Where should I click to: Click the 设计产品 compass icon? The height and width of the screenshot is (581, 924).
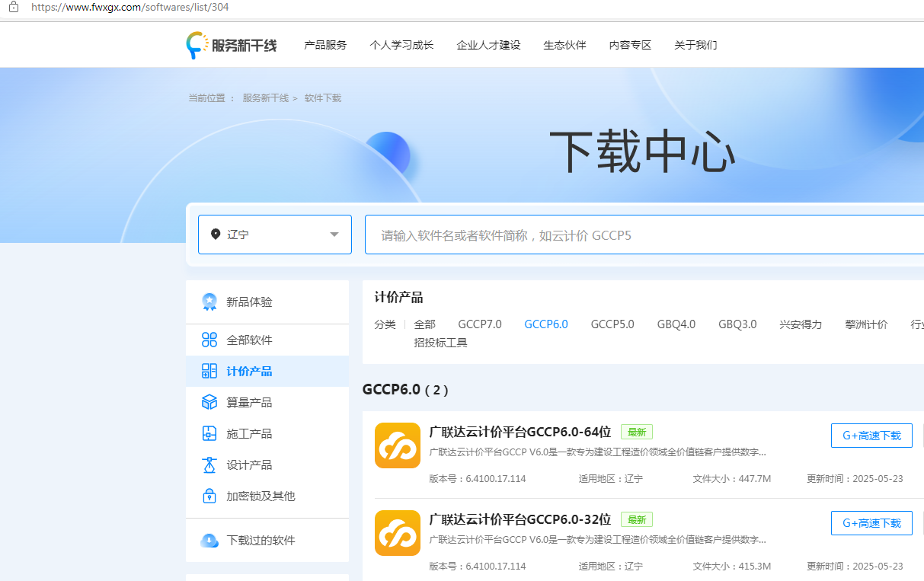(x=209, y=464)
